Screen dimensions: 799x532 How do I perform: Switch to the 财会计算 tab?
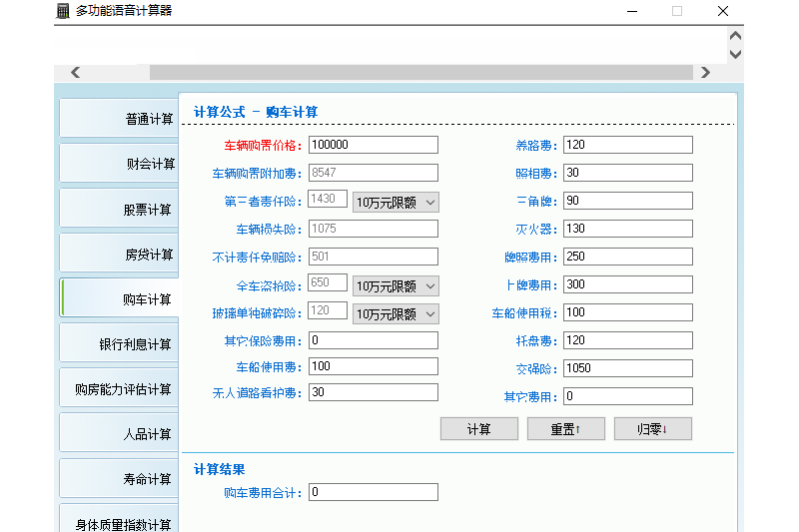pyautogui.click(x=119, y=163)
